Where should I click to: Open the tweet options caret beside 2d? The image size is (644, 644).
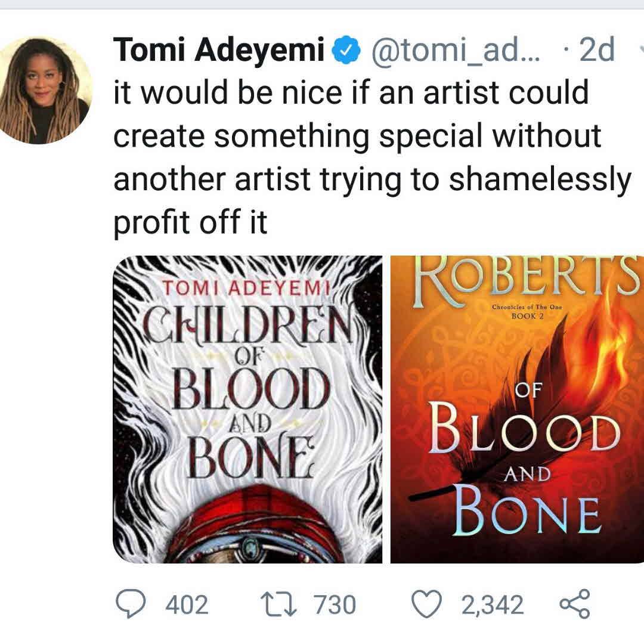coord(640,51)
